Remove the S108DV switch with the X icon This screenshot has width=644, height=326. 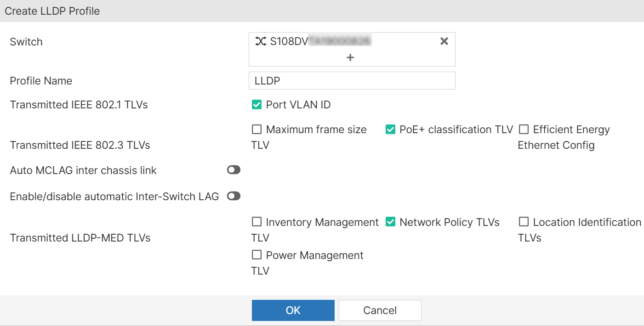[444, 41]
